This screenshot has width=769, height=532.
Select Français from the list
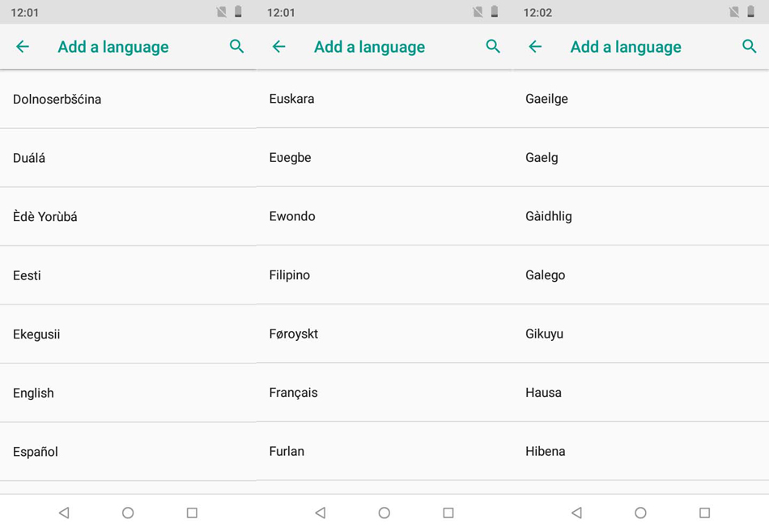[x=384, y=393]
